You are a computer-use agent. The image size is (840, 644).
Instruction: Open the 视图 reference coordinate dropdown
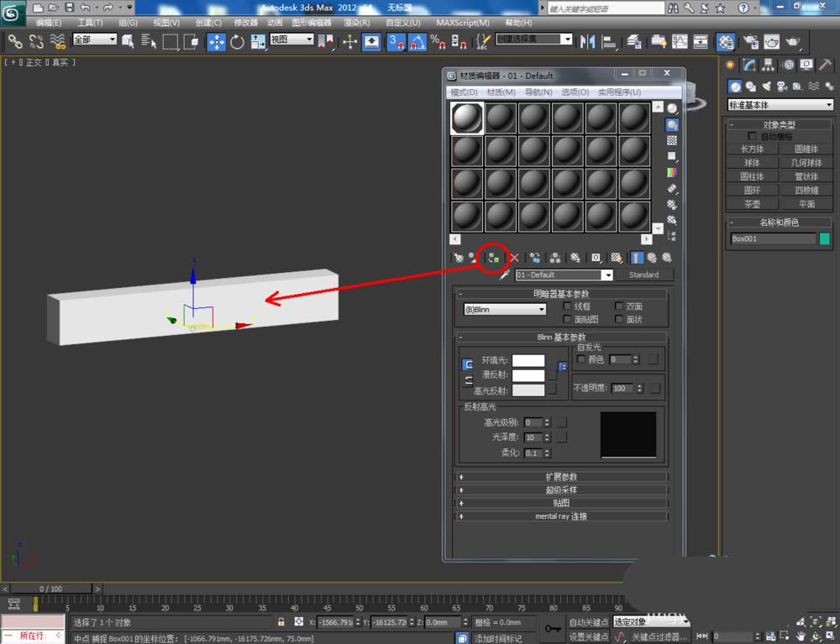coord(291,39)
